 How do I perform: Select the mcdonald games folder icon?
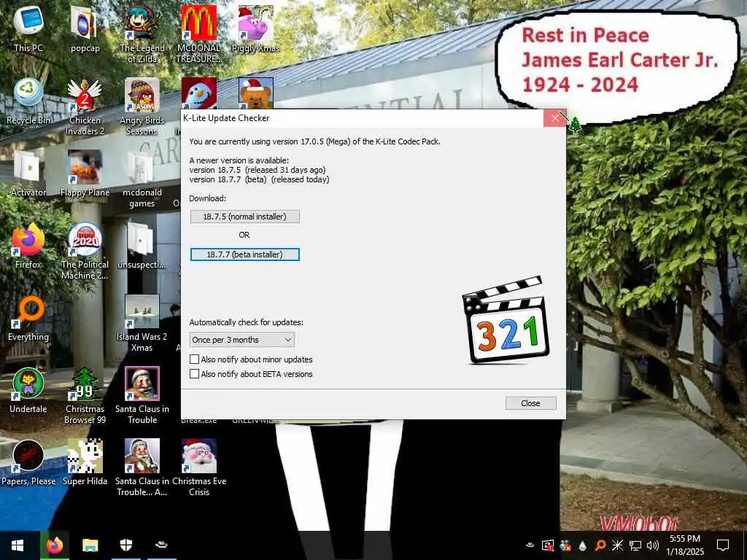pos(142,179)
